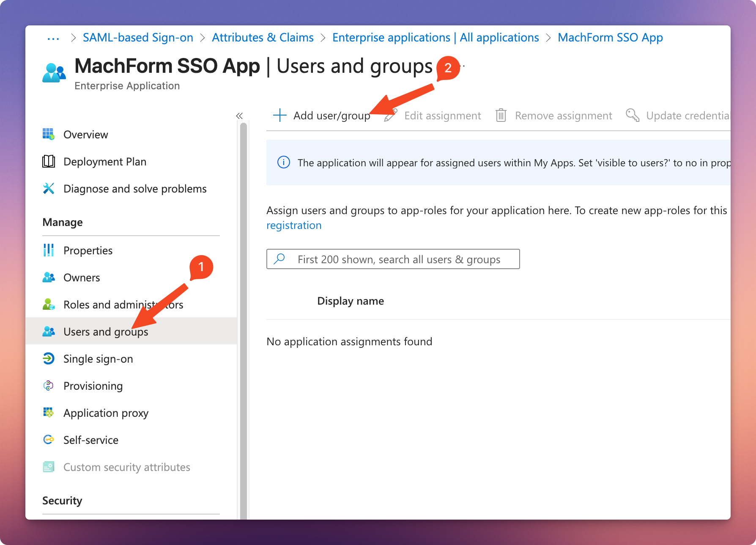Image resolution: width=756 pixels, height=545 pixels.
Task: Click the info icon in the banner
Action: pos(284,162)
